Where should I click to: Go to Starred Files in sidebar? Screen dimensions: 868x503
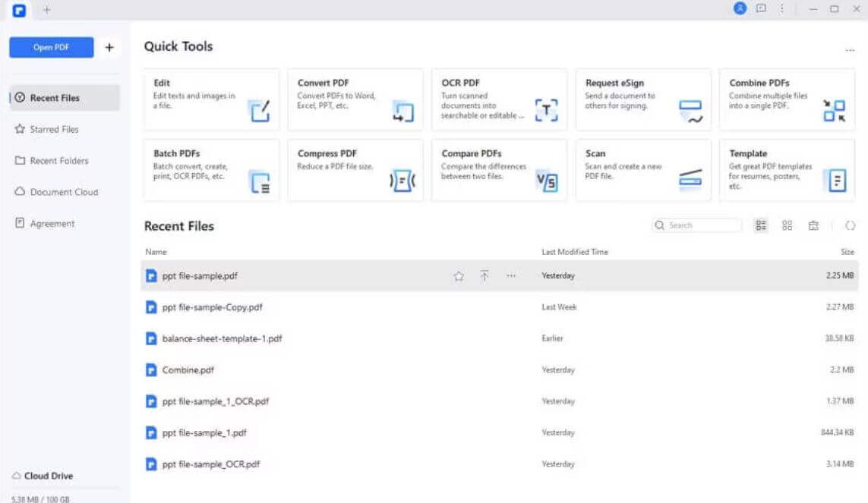[54, 130]
